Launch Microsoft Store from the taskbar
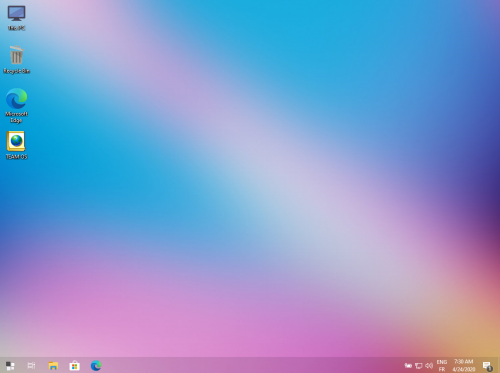The width and height of the screenshot is (500, 373). point(74,366)
